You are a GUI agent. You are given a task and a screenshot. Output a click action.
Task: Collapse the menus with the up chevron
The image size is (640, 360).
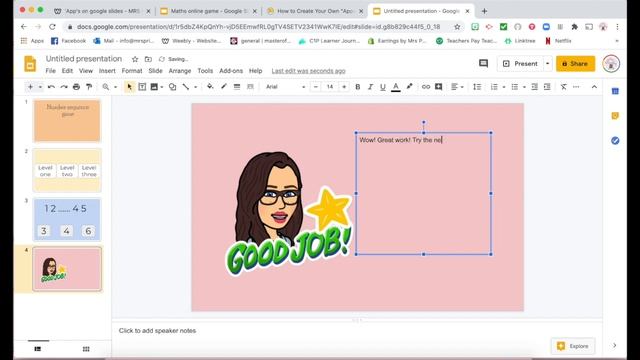[594, 87]
